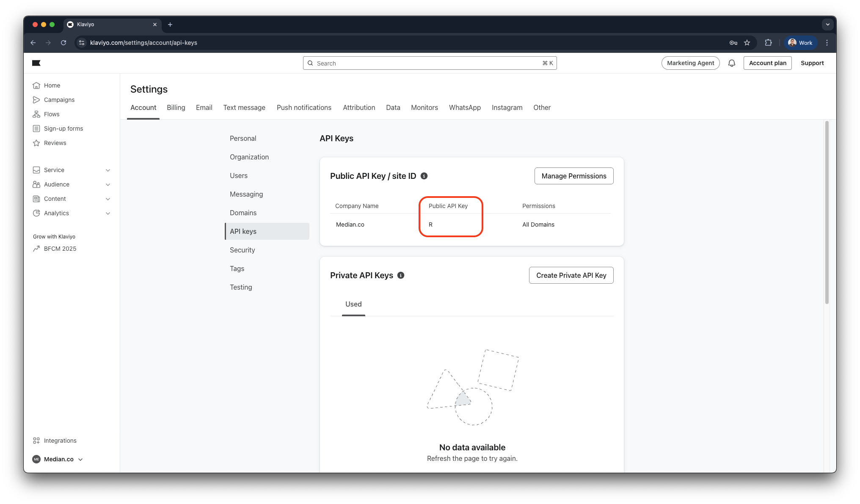The image size is (860, 504).
Task: Click the page vertical scrollbar
Action: (x=827, y=212)
